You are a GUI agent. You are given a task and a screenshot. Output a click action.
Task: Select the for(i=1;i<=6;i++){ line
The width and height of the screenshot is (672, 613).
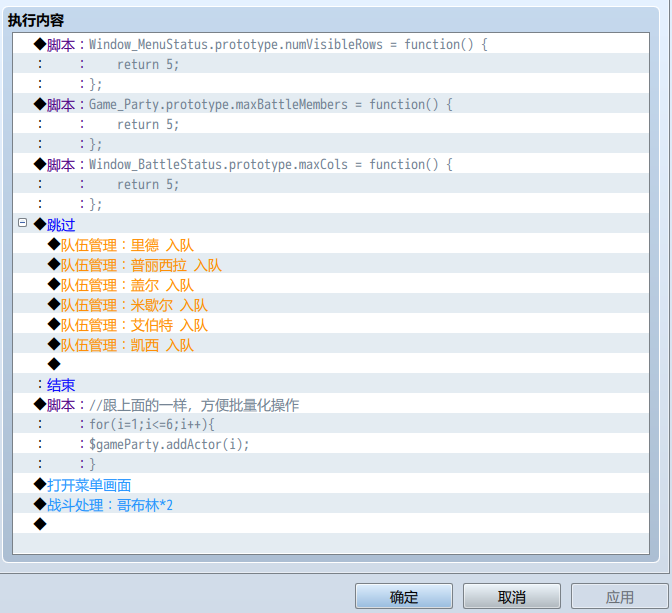[x=331, y=423]
